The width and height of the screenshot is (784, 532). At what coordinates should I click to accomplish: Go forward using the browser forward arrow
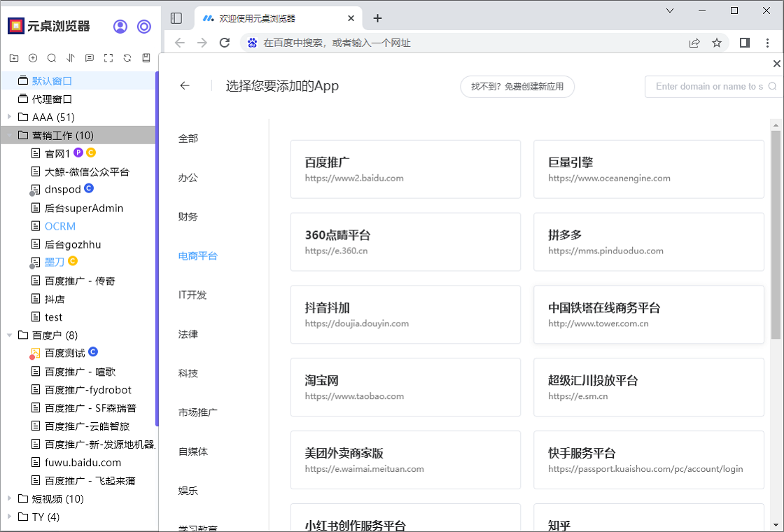click(202, 43)
